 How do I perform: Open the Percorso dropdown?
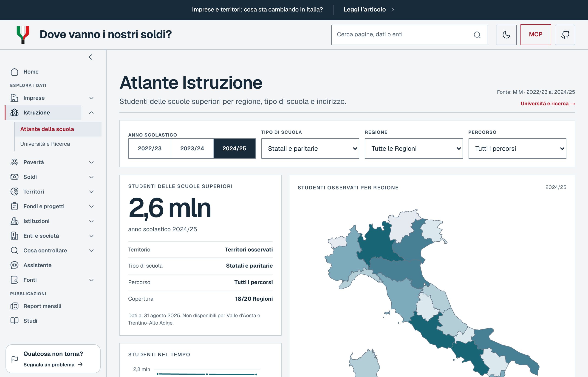pyautogui.click(x=517, y=149)
